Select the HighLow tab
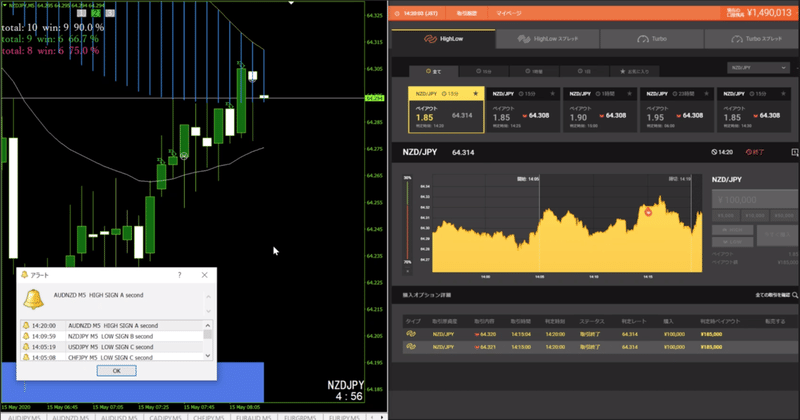 pos(443,39)
